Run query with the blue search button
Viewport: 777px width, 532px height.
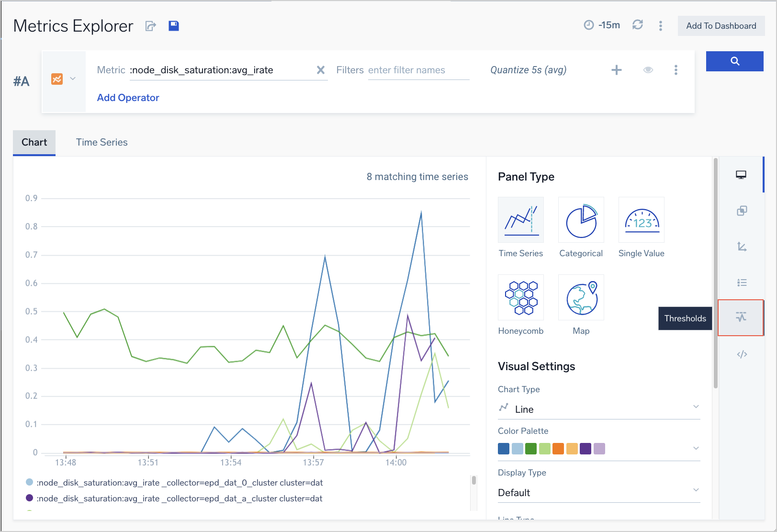tap(734, 61)
